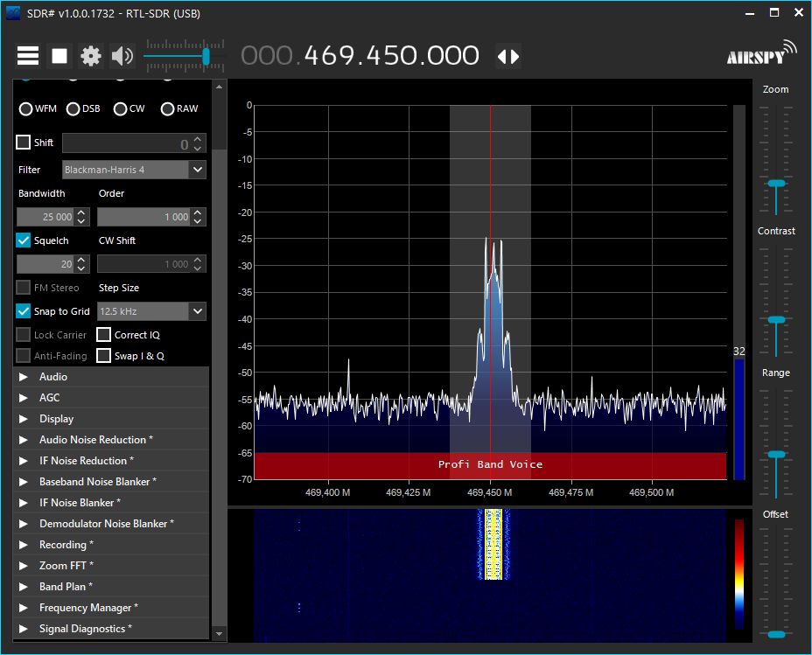This screenshot has height=655, width=812.
Task: Expand the Display panel
Action: click(111, 419)
